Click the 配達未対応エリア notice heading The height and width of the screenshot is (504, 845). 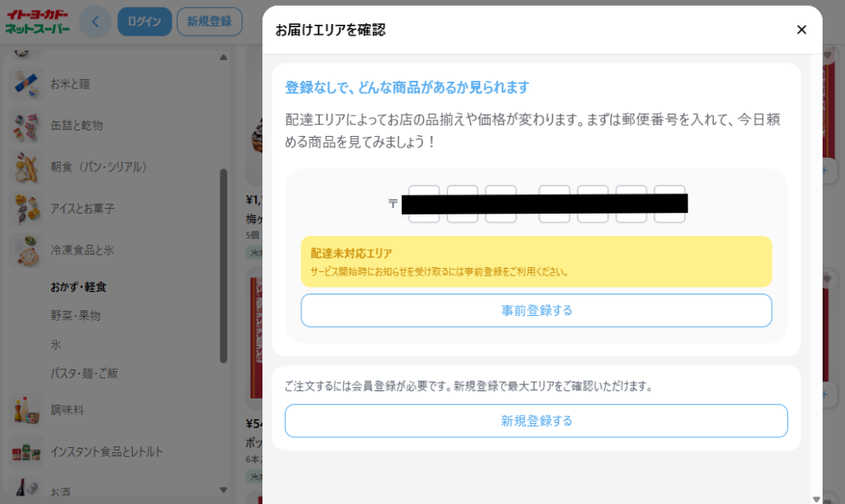pyautogui.click(x=352, y=253)
